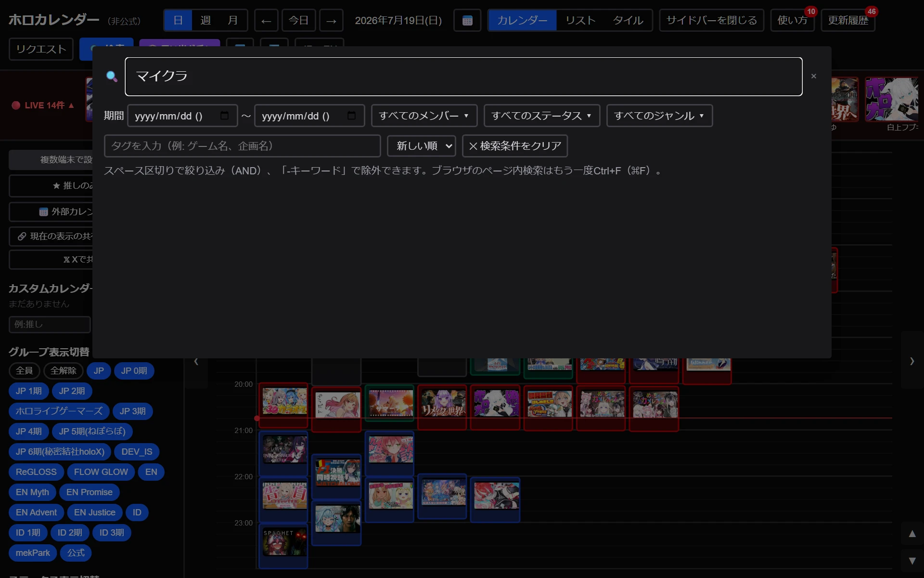This screenshot has height=578, width=924.
Task: Click the start date yyyy/mm/dd field
Action: tap(182, 116)
